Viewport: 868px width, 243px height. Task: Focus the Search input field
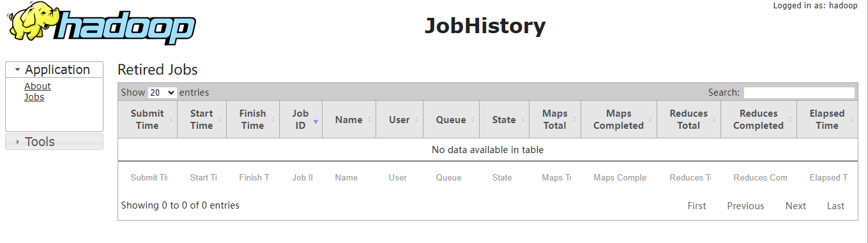pos(799,92)
